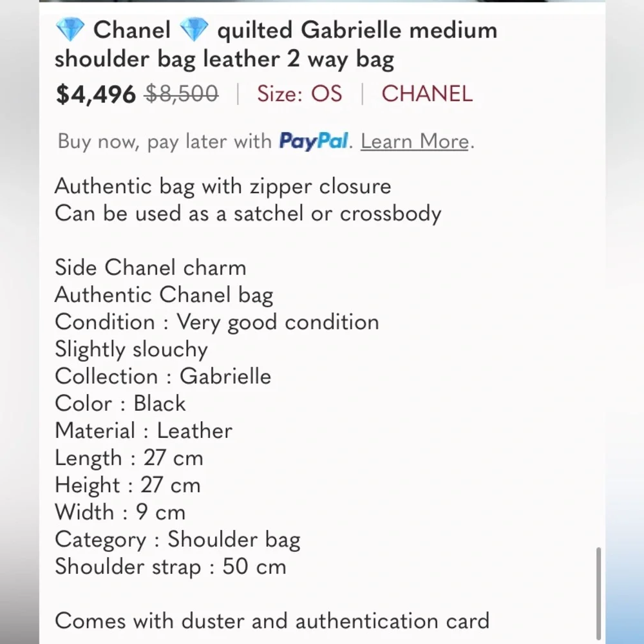Click the PayPal logo
Screen dimensions: 644x644
coord(314,141)
